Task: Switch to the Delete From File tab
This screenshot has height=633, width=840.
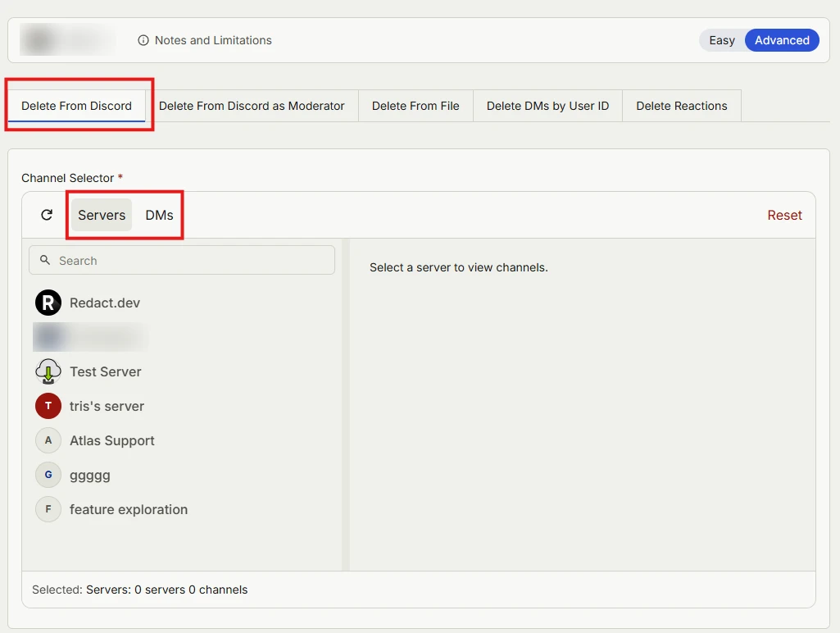Action: click(415, 106)
